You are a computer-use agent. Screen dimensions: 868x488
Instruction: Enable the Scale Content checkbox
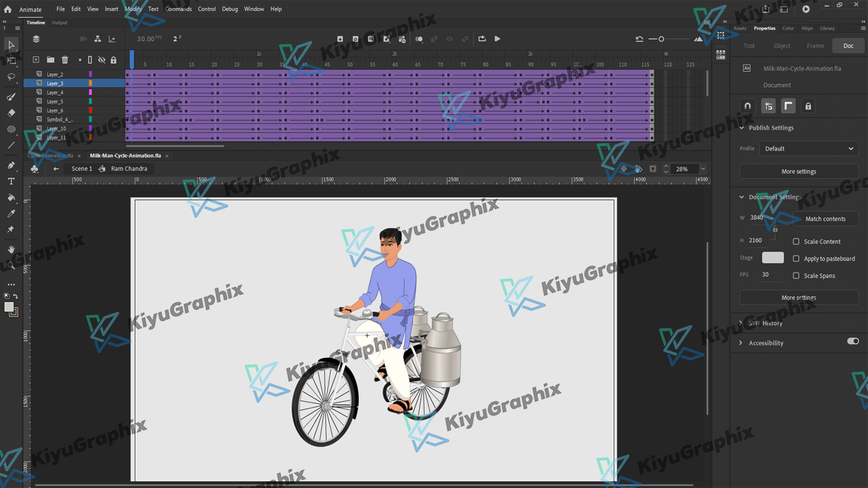[796, 241]
